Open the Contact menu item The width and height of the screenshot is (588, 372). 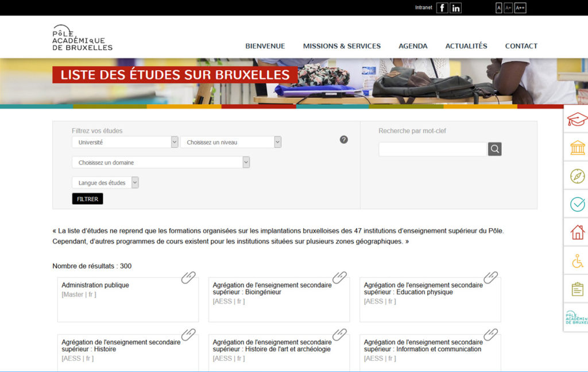point(521,46)
